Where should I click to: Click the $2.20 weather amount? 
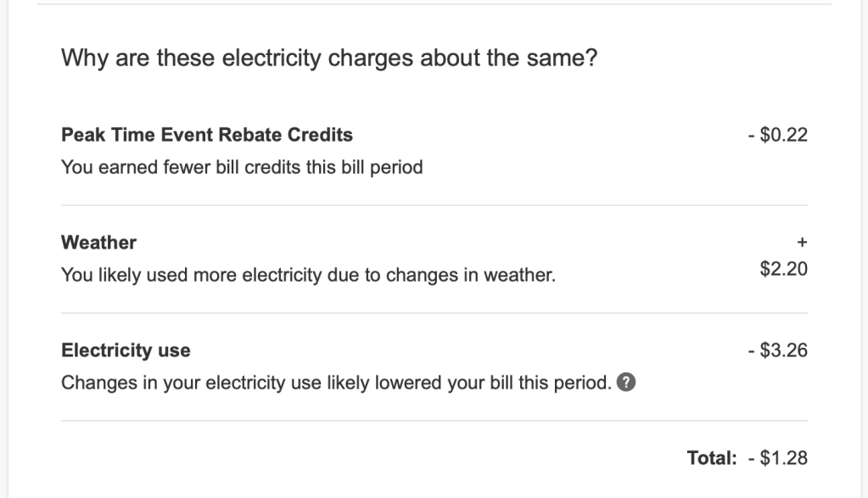784,270
